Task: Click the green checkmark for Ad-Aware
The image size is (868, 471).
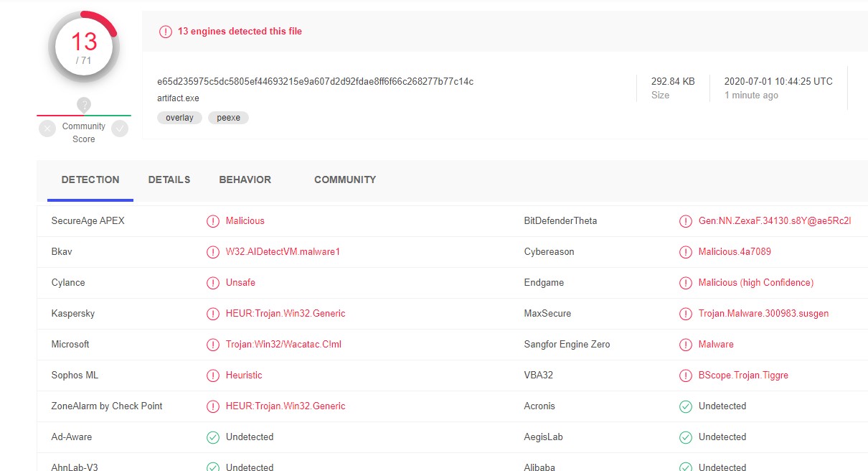Action: (x=212, y=437)
